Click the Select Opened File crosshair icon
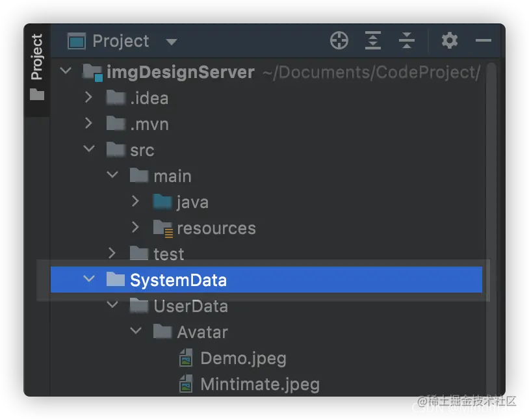The image size is (529, 420). pyautogui.click(x=339, y=41)
